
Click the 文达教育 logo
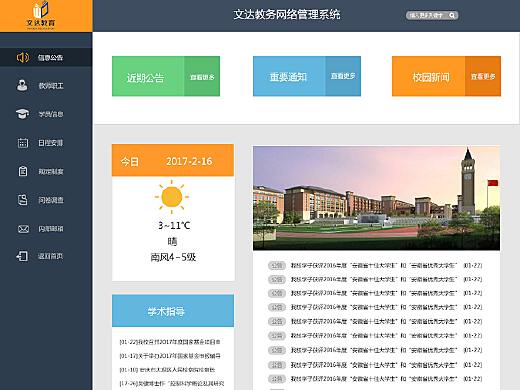pos(41,15)
